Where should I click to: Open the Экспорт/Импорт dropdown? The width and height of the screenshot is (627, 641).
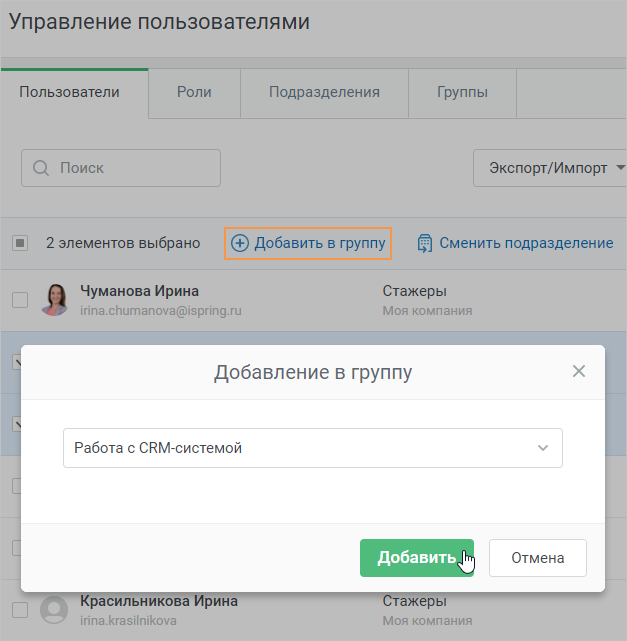(550, 168)
